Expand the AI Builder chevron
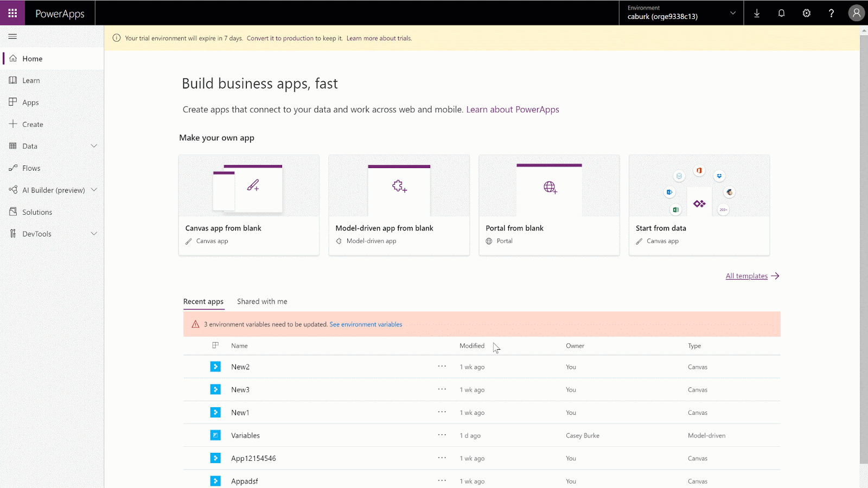The image size is (868, 488). pos(94,190)
